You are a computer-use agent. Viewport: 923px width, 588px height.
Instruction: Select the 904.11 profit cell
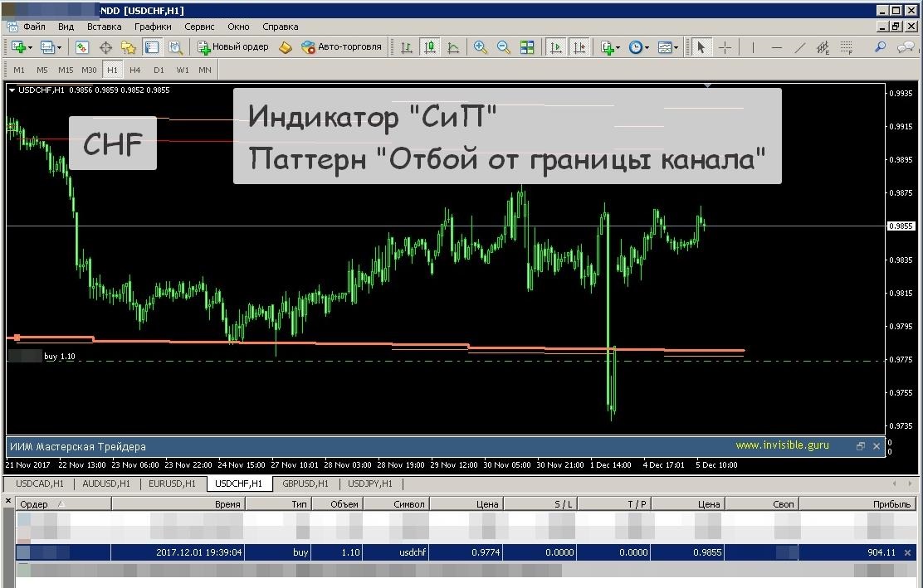point(881,552)
